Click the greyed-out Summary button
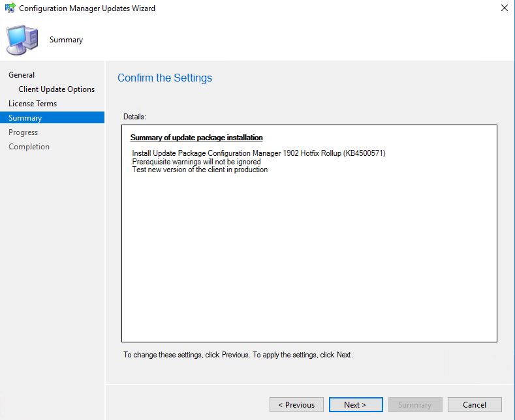The width and height of the screenshot is (515, 420). (x=415, y=404)
